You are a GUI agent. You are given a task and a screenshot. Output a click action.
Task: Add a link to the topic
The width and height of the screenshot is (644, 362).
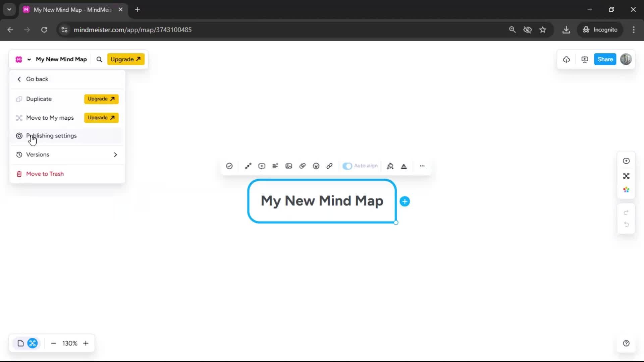pos(329,166)
